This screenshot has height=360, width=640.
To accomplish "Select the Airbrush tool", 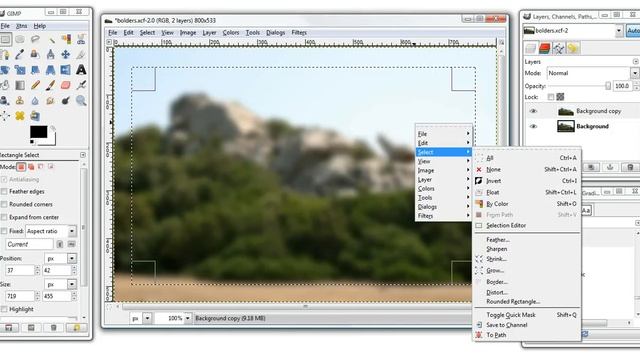I will click(x=81, y=85).
